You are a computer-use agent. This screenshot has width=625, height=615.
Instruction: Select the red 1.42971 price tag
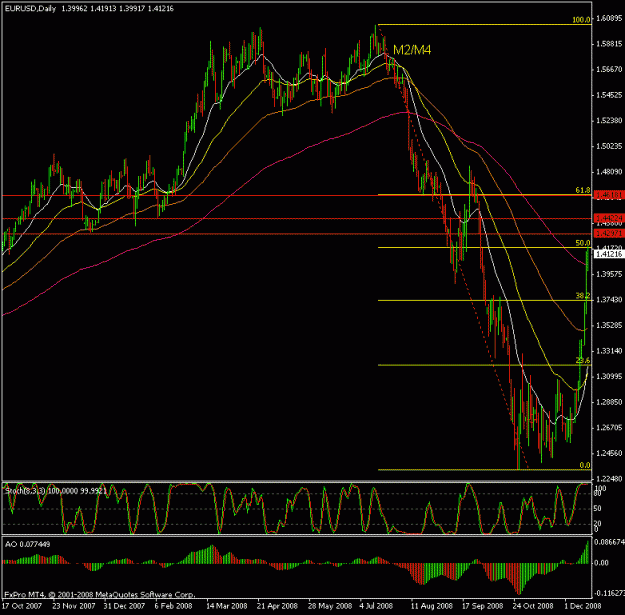pos(609,233)
